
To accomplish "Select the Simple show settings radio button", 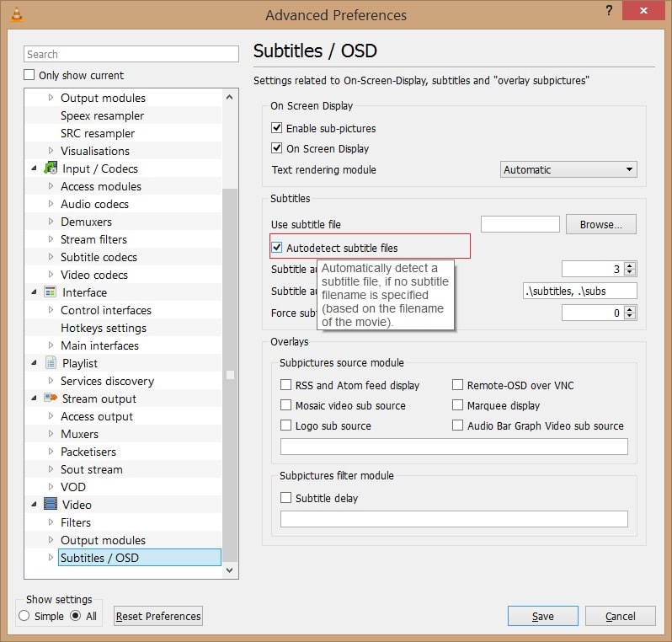I will click(24, 616).
